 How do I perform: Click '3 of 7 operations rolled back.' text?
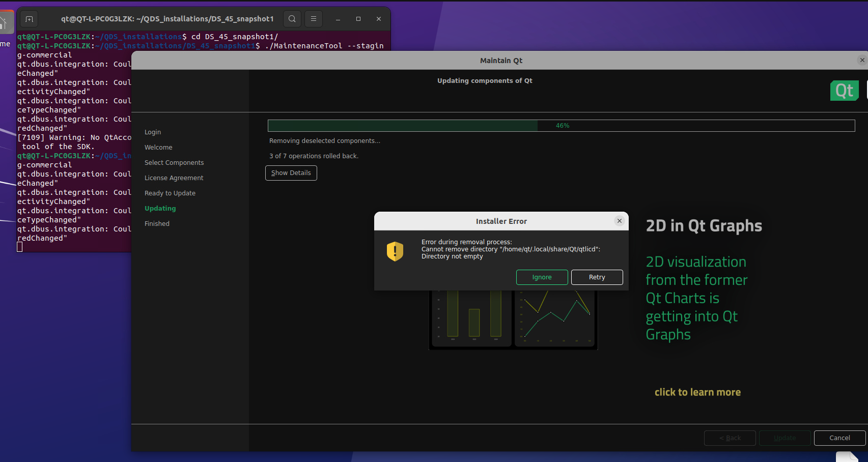click(314, 156)
